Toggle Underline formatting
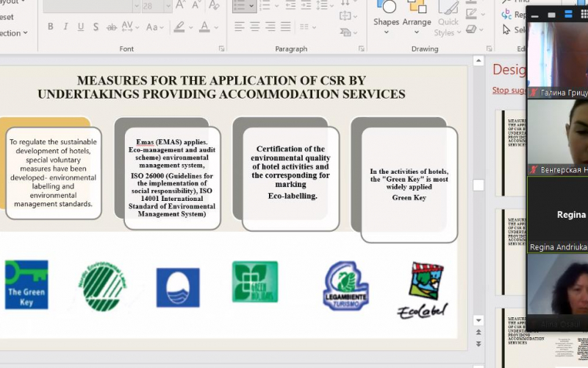This screenshot has height=368, width=588. [x=81, y=26]
